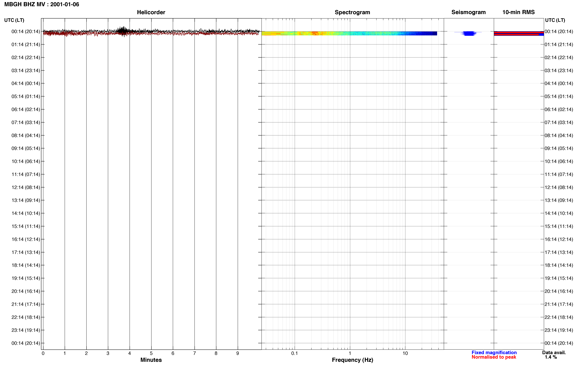Click right-axis time label 14:14 (10:14)
Screen dimensions: 588x368
pos(559,213)
